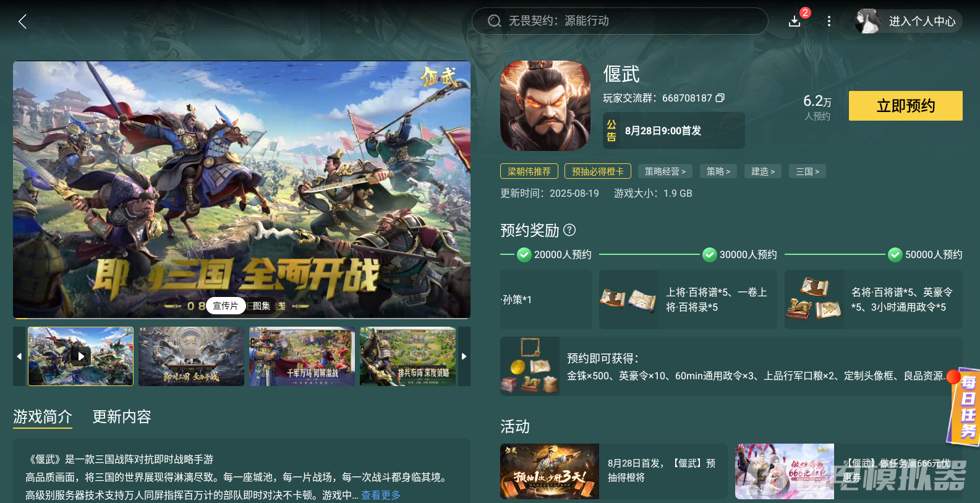Screen dimensions: 980x503
Task: Select the 30000人预约 milestone checkmark
Action: pos(709,254)
